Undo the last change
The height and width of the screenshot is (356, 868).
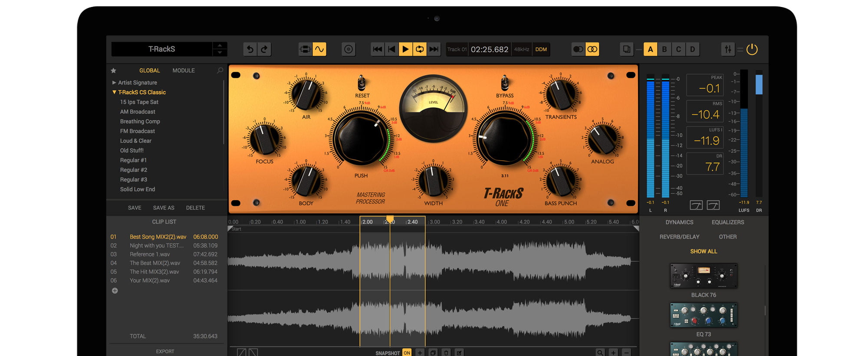pyautogui.click(x=250, y=49)
